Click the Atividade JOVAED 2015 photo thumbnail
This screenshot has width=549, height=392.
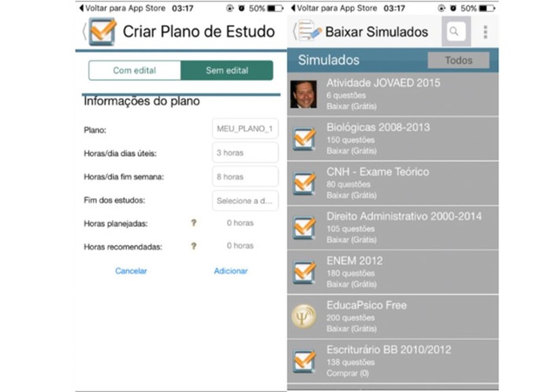pos(304,94)
